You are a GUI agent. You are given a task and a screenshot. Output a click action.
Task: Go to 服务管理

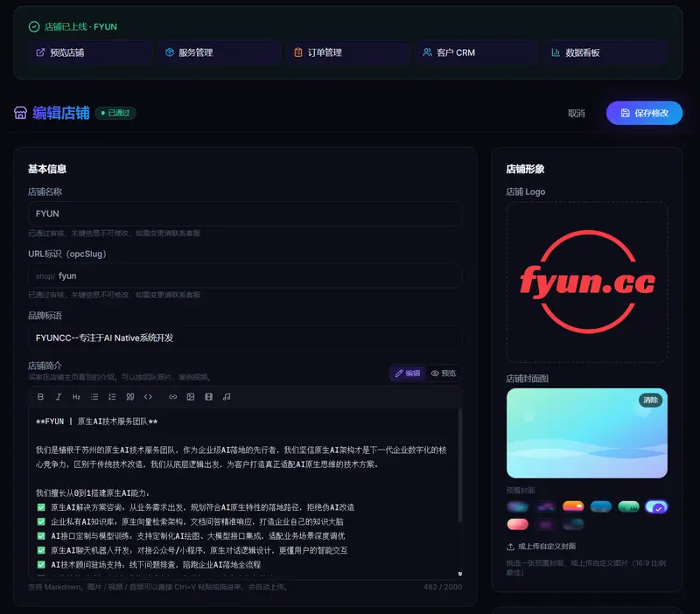pyautogui.click(x=220, y=52)
